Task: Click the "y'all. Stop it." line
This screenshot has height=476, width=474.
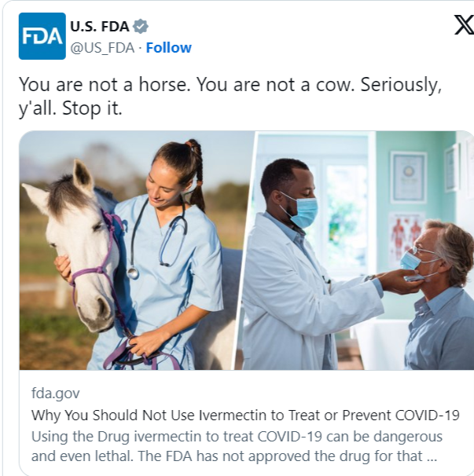Action: 71,108
